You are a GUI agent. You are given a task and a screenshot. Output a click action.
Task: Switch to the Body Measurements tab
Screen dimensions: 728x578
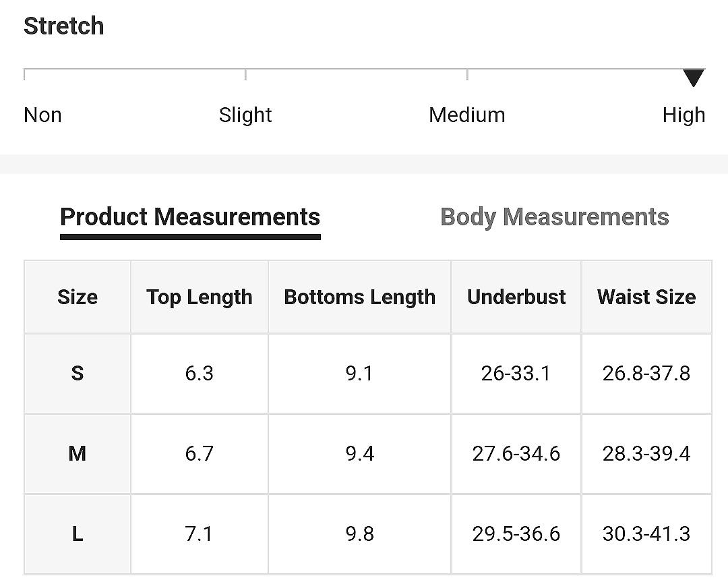(x=554, y=217)
